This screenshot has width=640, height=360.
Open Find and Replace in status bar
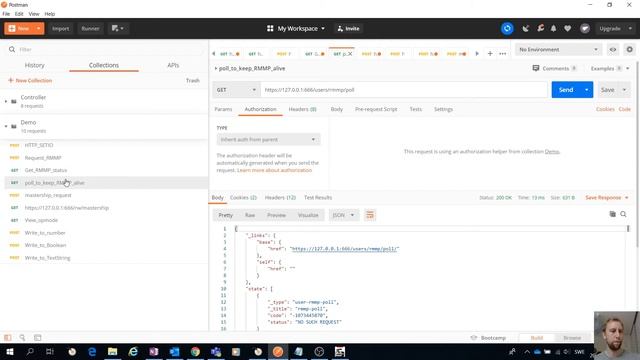(22, 338)
